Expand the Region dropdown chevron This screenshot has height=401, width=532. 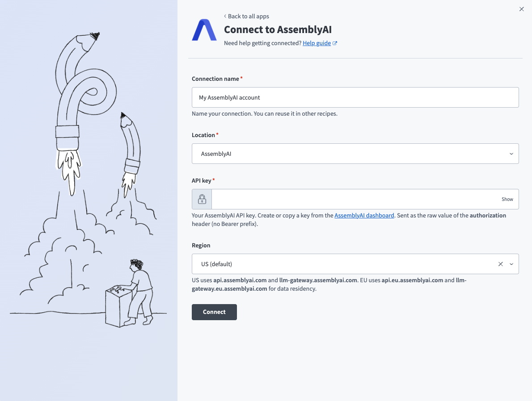[511, 264]
